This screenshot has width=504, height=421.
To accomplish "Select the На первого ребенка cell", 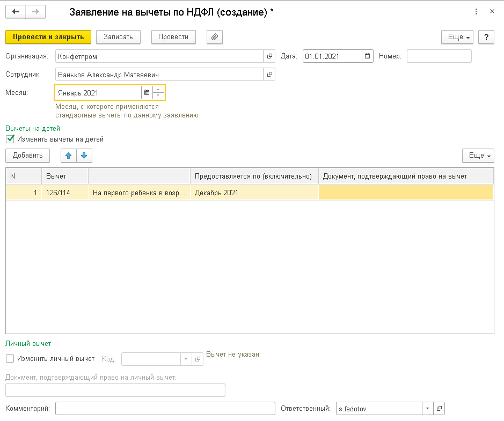I will click(x=139, y=193).
